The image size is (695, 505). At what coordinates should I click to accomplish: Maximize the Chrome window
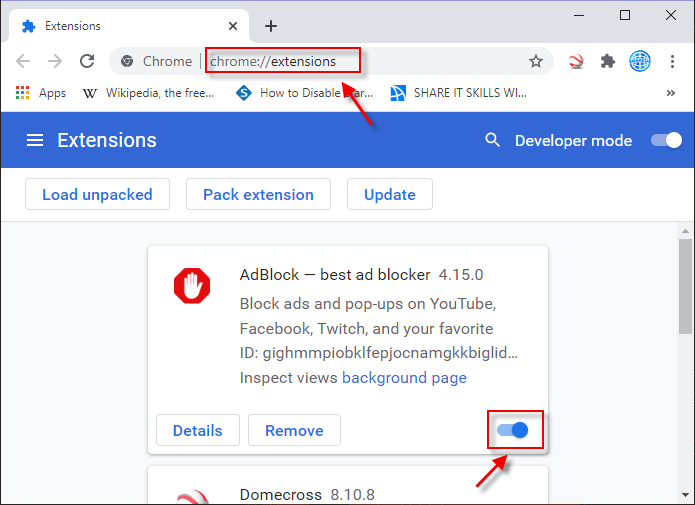click(x=625, y=15)
